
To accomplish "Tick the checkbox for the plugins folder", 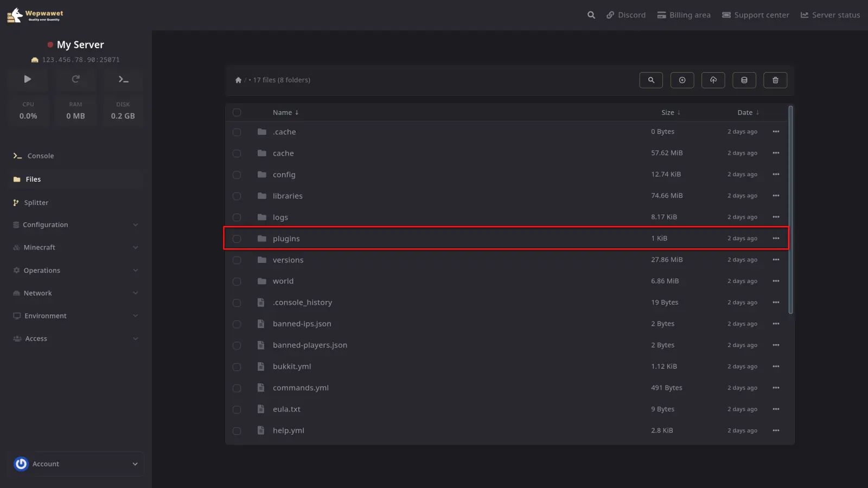I will pyautogui.click(x=237, y=239).
